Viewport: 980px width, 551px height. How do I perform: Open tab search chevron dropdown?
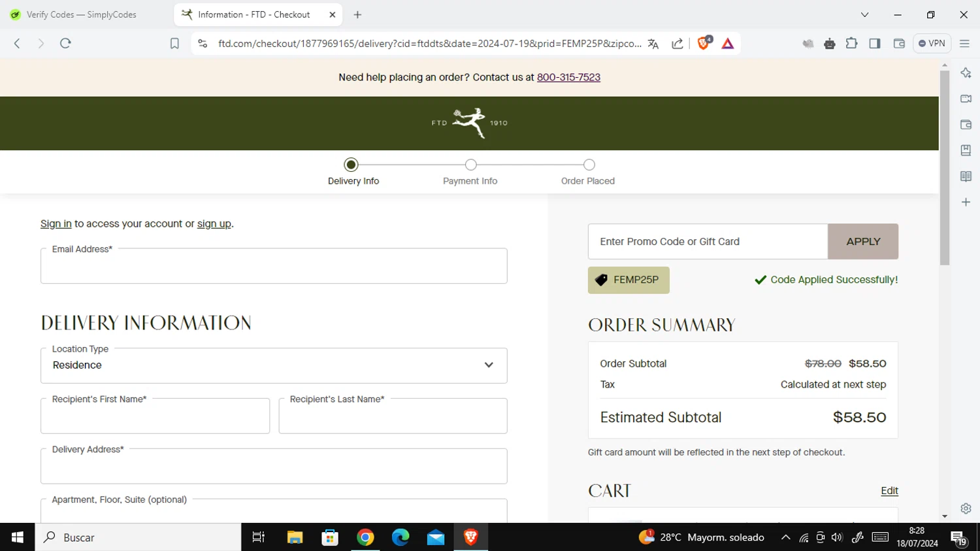(x=864, y=14)
